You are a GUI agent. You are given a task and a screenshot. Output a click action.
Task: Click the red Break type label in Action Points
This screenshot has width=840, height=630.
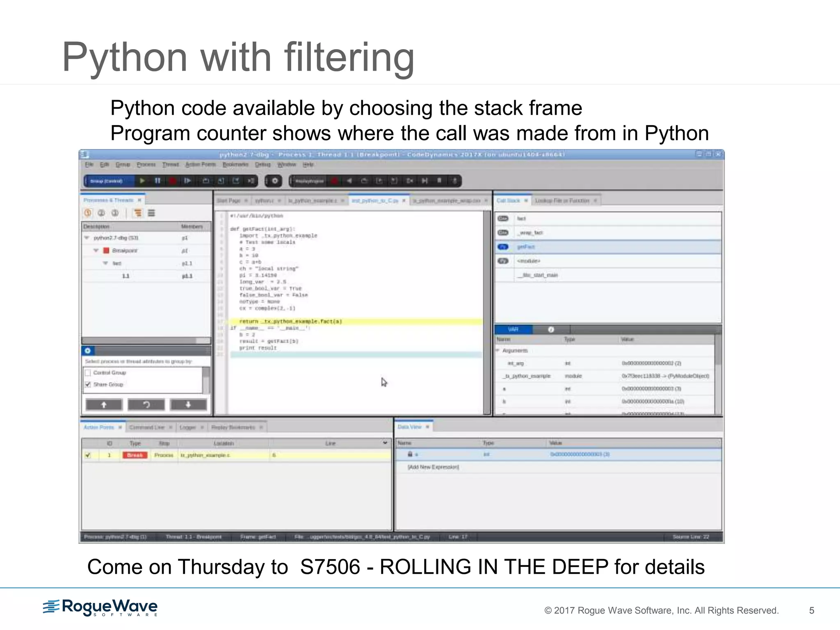point(135,455)
